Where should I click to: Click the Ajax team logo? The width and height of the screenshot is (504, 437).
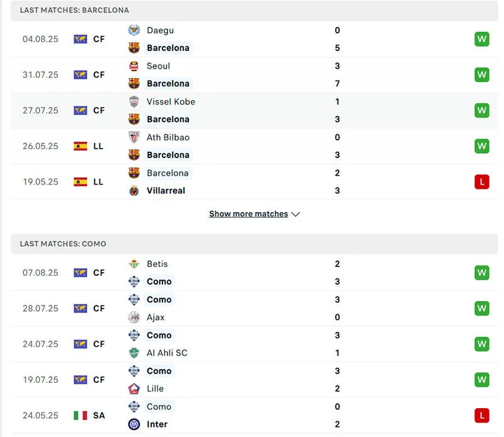click(x=134, y=317)
